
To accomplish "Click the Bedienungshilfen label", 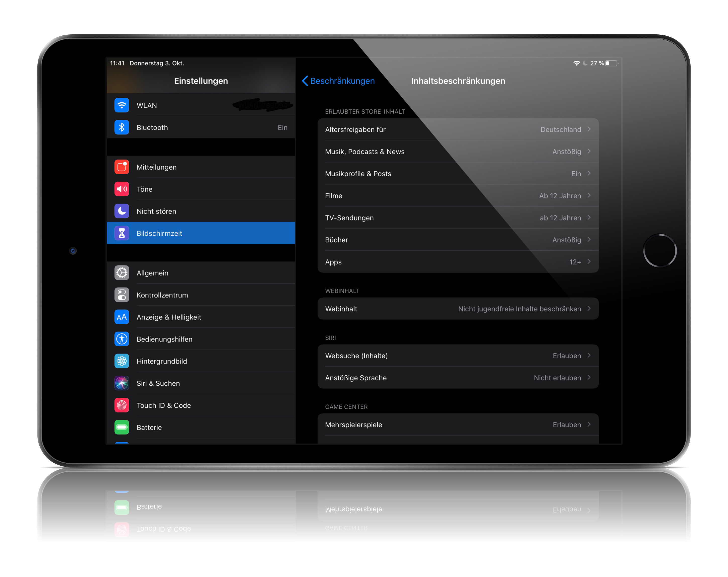I will 164,339.
